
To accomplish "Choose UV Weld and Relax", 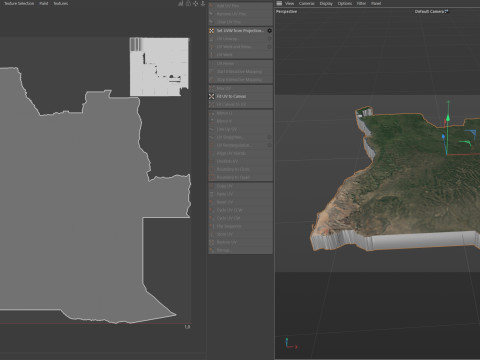I will 240,47.
